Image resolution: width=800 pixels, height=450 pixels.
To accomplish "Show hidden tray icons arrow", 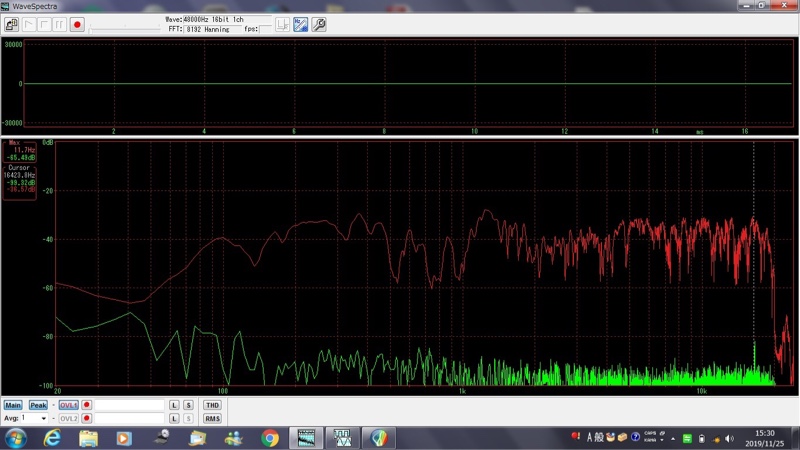I will (x=673, y=439).
